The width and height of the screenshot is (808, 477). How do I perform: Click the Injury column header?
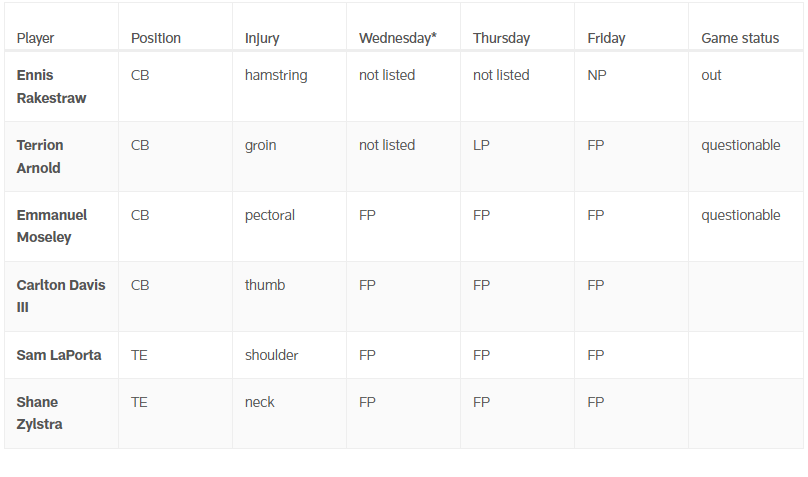point(262,39)
